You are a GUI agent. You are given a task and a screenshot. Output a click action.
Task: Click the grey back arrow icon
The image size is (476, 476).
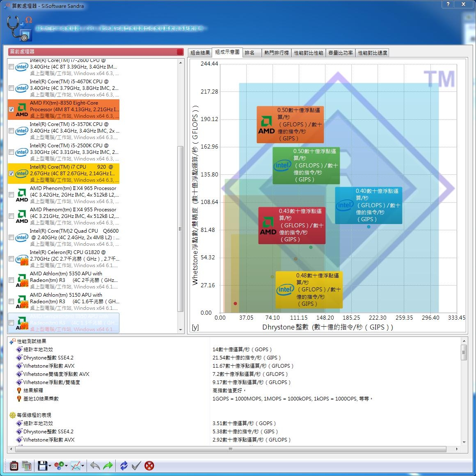[95, 465]
